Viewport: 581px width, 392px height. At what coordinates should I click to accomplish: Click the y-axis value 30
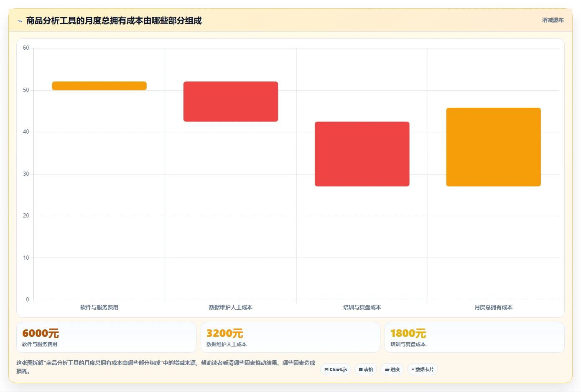pyautogui.click(x=26, y=174)
